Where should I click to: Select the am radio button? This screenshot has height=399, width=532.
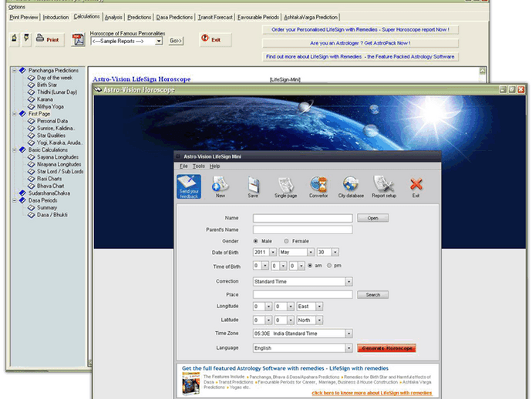click(x=310, y=266)
